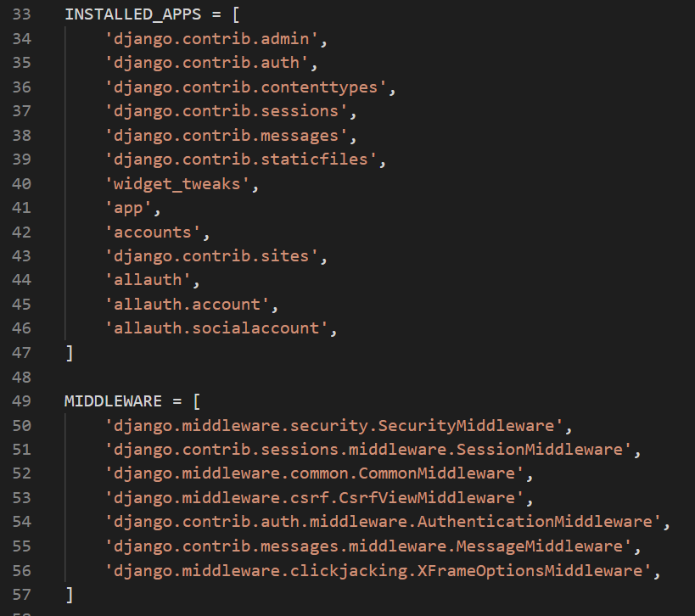Click the 'django.contrib.auth' string on line 35
The image size is (695, 616).
coord(206,63)
